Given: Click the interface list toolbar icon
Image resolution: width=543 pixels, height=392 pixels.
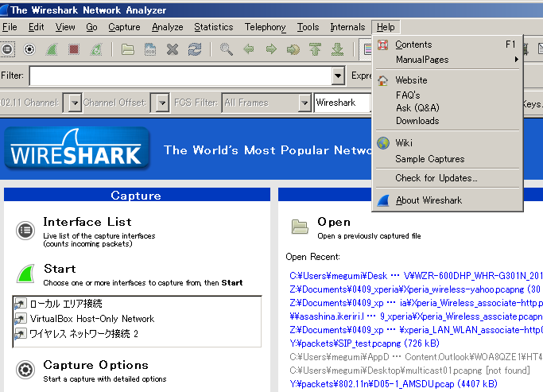Looking at the screenshot, I should pos(7,49).
